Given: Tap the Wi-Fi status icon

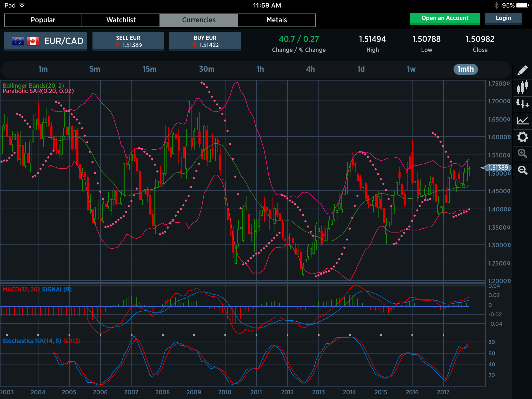Looking at the screenshot, I should [22, 5].
